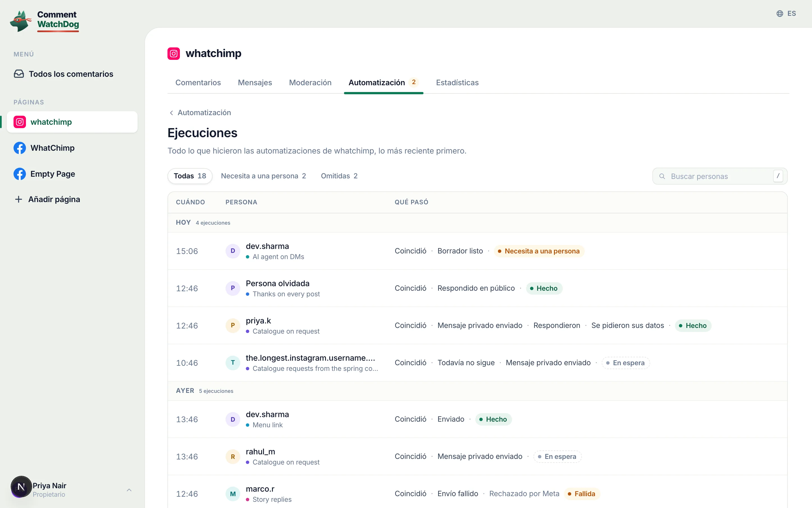Click the Instagram icon beside whatchimp in sidebar
Image resolution: width=812 pixels, height=508 pixels.
[x=20, y=122]
